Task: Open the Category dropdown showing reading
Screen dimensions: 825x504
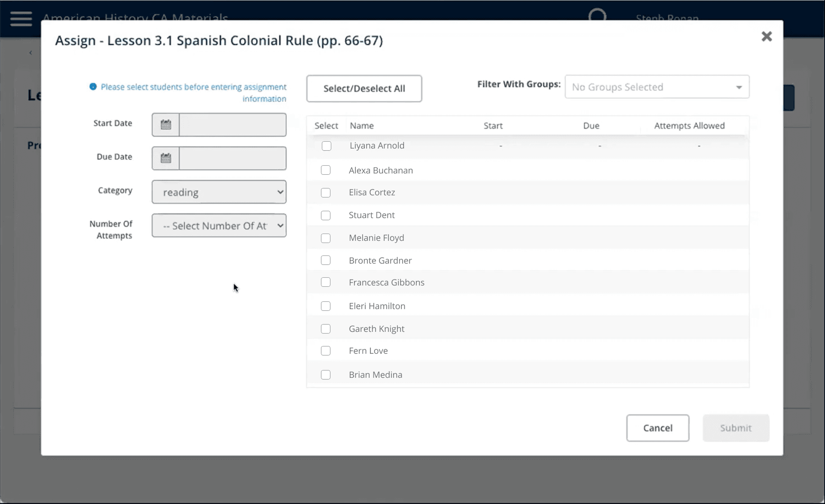Action: coord(219,192)
